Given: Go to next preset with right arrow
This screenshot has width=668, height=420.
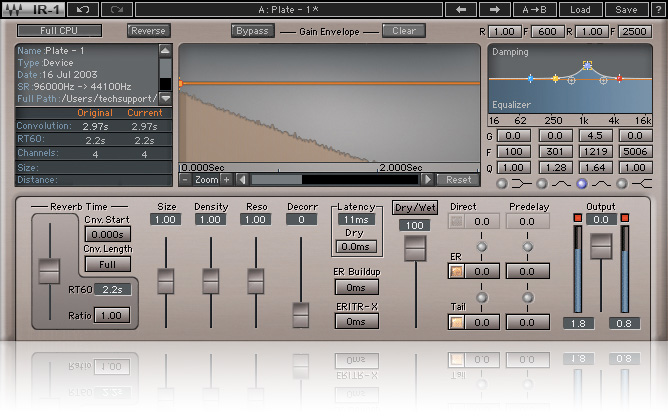Looking at the screenshot, I should click(496, 9).
